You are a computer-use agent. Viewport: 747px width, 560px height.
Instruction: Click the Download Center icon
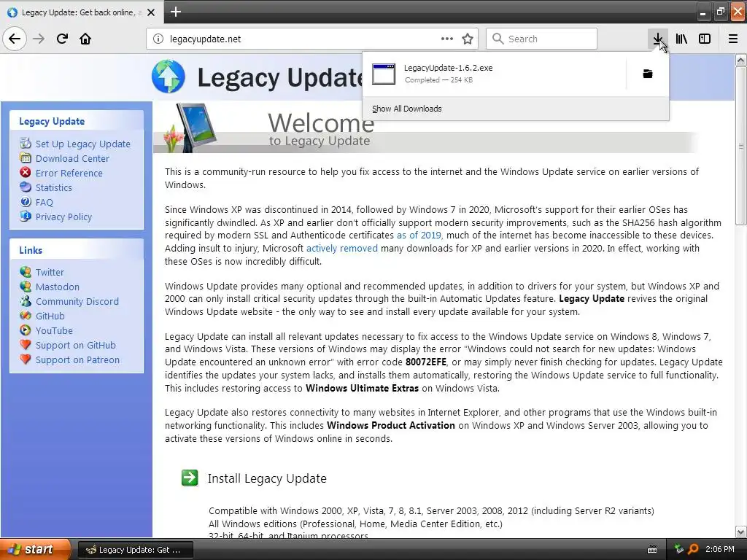pos(26,157)
